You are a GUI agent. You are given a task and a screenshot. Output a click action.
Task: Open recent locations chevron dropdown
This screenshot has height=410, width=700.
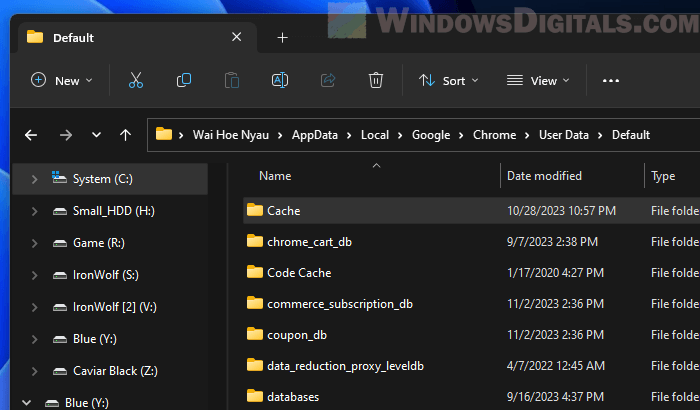[x=96, y=135]
